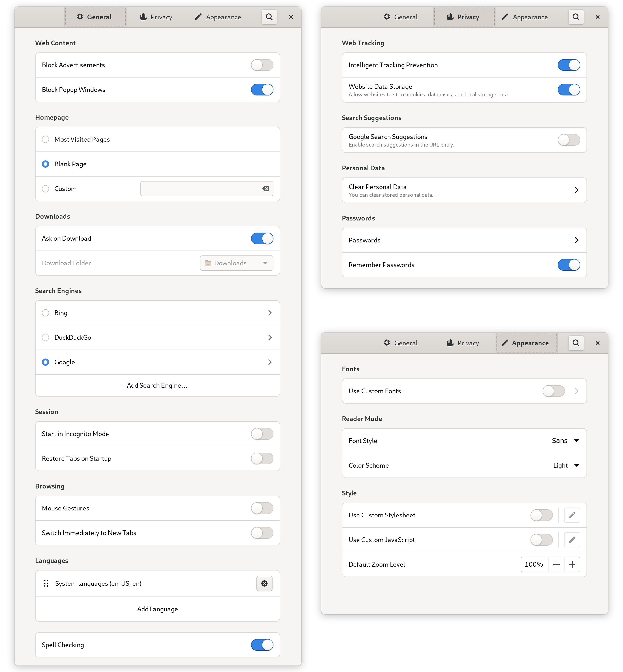
Task: Decrease default zoom level with minus button
Action: (x=556, y=564)
